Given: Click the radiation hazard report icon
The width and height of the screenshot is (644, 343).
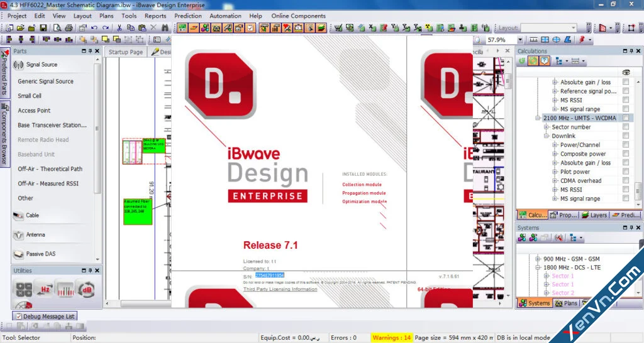Looking at the screenshot, I should point(429,28).
